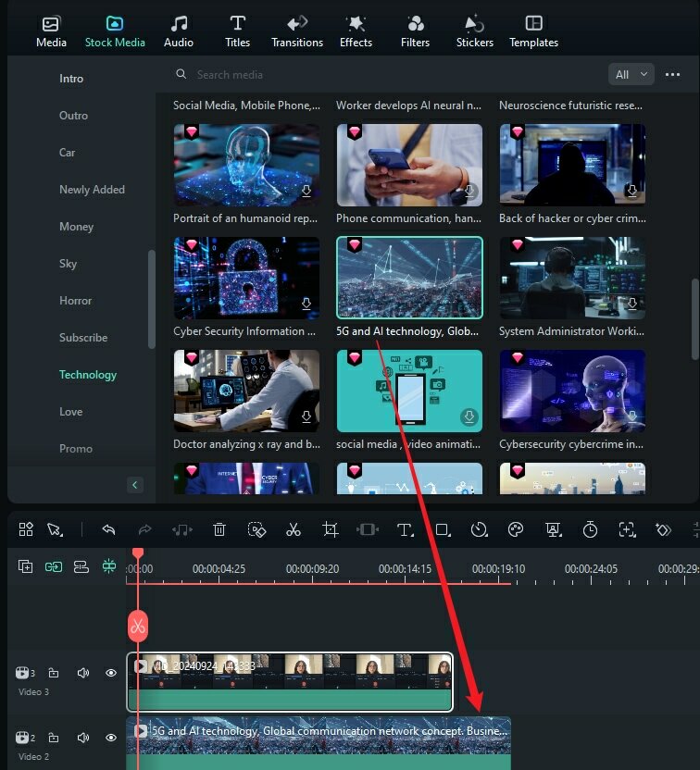Mute the Video 2 track

pos(83,738)
